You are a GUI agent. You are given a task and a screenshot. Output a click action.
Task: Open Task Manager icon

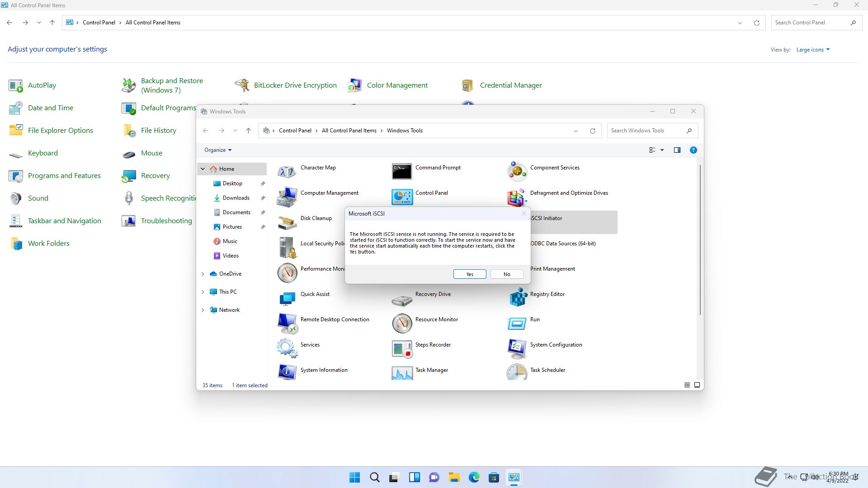coord(402,372)
